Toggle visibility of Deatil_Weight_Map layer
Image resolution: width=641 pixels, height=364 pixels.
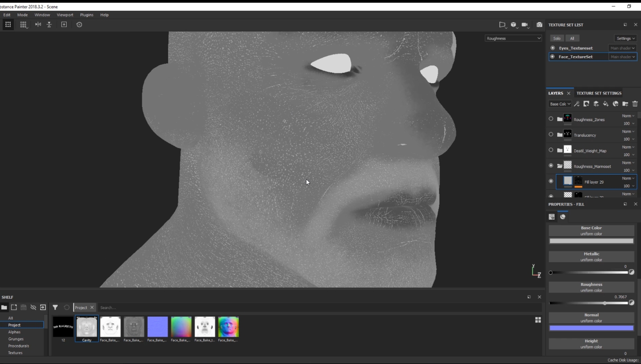pyautogui.click(x=551, y=150)
